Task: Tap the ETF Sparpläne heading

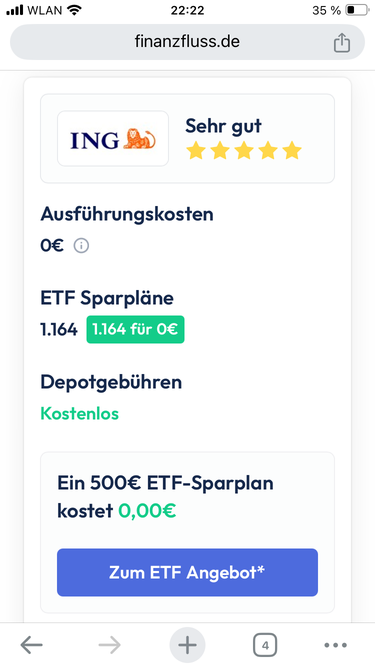Action: tap(107, 298)
